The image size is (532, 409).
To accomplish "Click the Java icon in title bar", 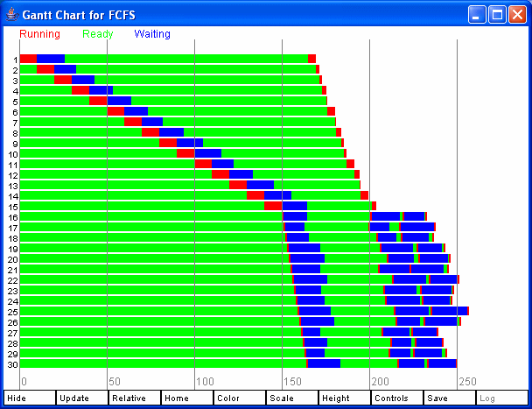I will [12, 15].
